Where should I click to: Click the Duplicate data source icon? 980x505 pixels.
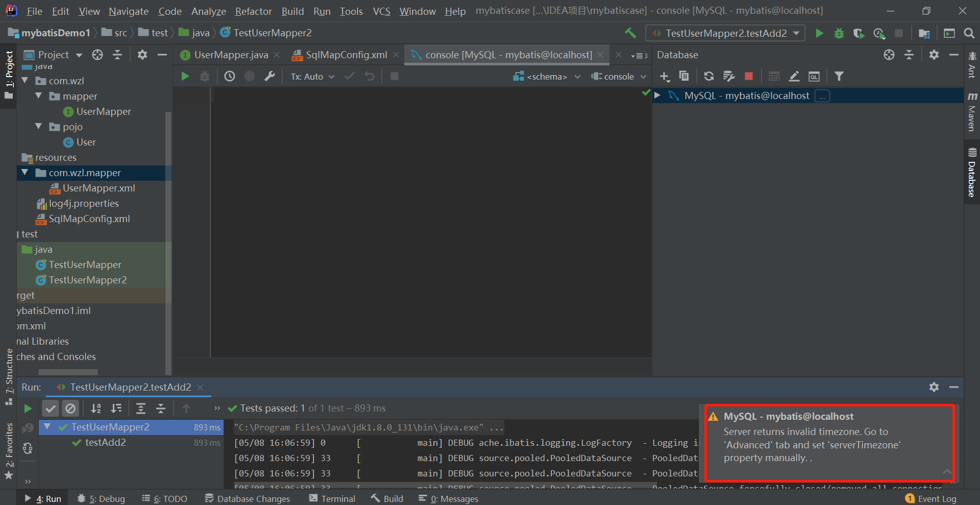pos(684,76)
